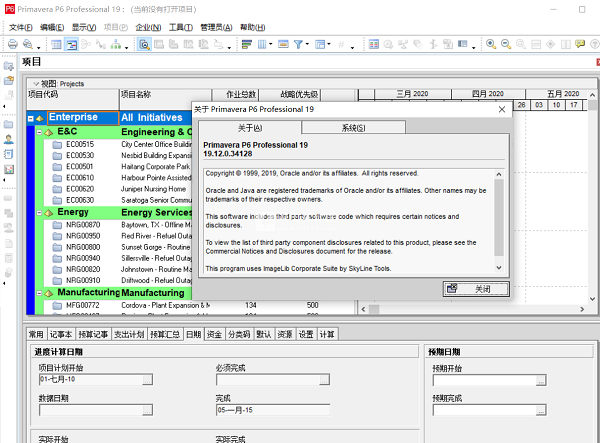
Task: Open the 工具(T) menu
Action: [x=180, y=27]
